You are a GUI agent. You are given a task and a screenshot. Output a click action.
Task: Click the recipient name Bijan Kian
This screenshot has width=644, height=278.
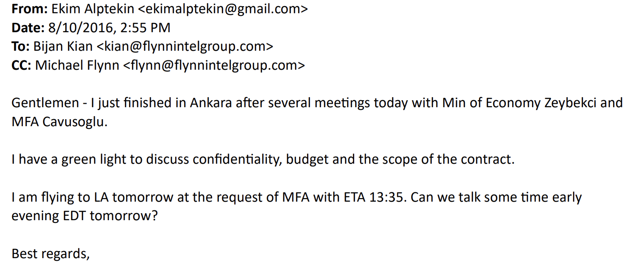[x=63, y=46]
